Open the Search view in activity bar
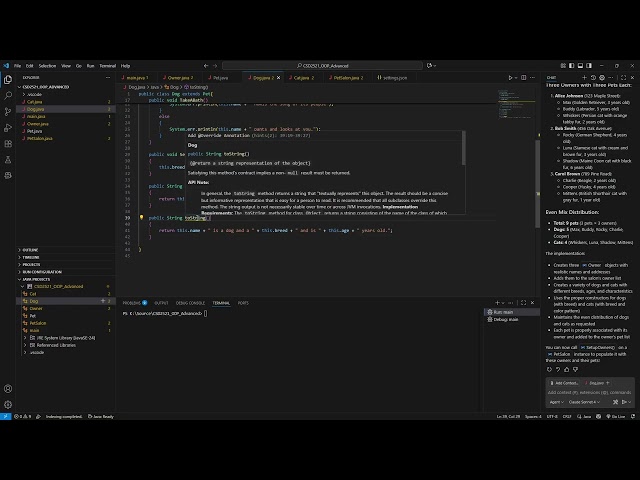Screen dimensions: 640x480 click(x=8, y=96)
